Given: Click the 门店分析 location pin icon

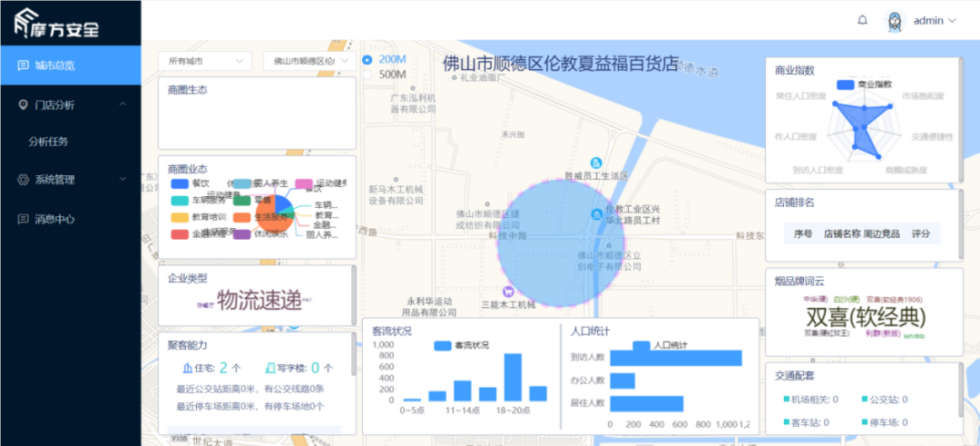Looking at the screenshot, I should coord(24,104).
